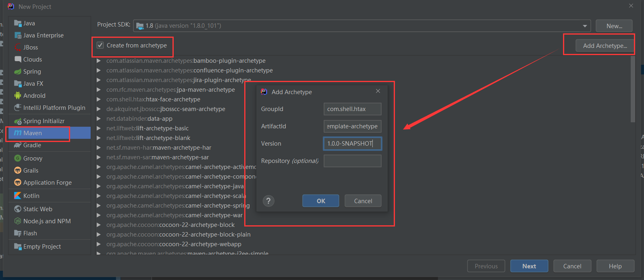Click the Java Enterprise icon
This screenshot has height=280, width=644.
18,35
